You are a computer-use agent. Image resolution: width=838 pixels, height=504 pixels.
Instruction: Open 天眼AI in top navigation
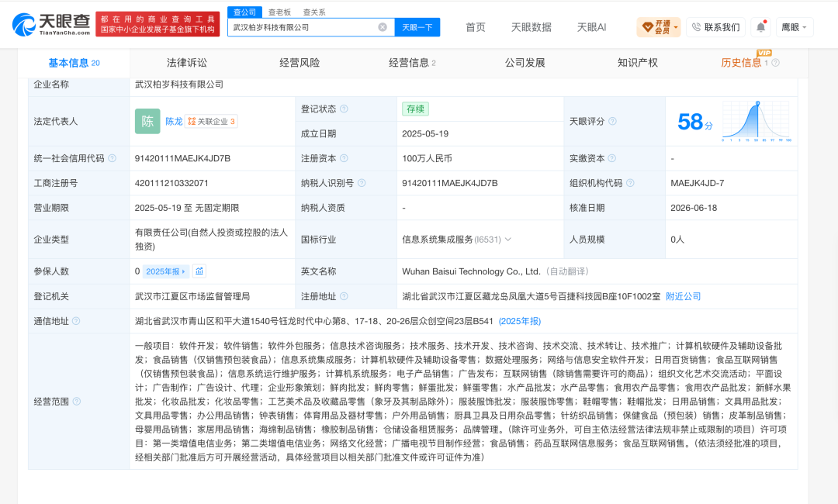pyautogui.click(x=591, y=27)
